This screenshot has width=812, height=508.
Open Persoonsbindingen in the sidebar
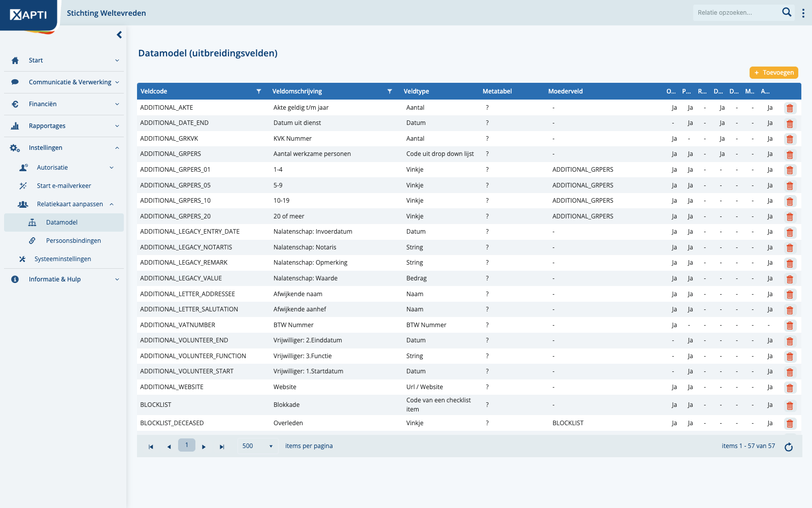tap(73, 241)
